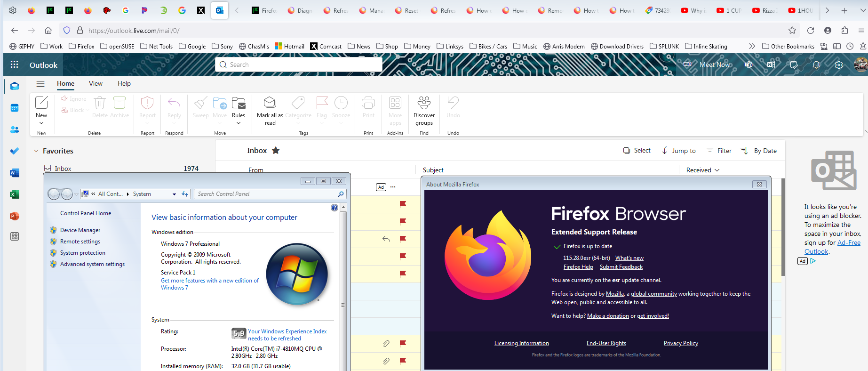Toggle the hamburger navigation pane button

[x=40, y=84]
